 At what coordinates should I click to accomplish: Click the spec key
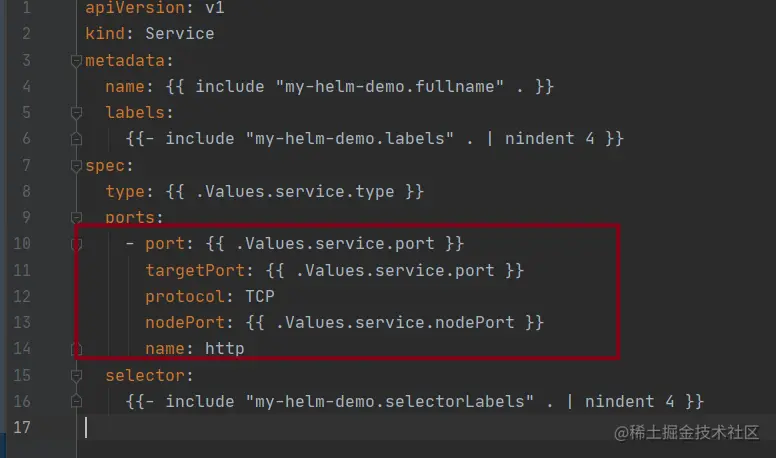tap(105, 165)
